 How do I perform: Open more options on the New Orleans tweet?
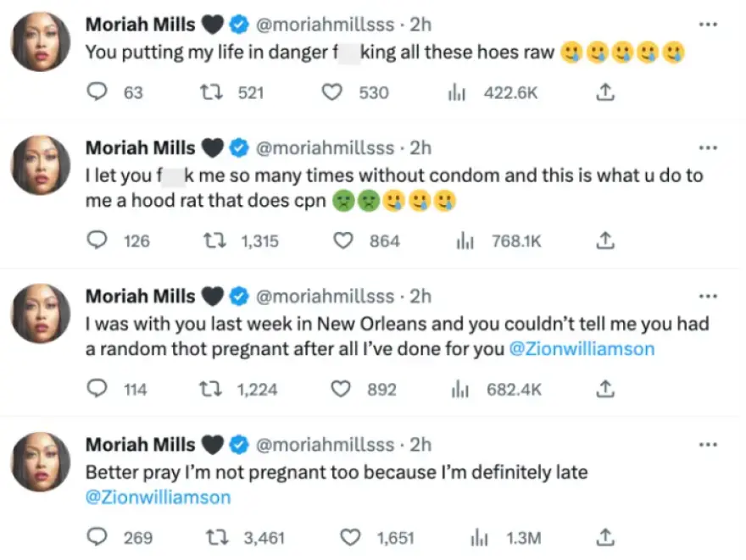pos(707,297)
